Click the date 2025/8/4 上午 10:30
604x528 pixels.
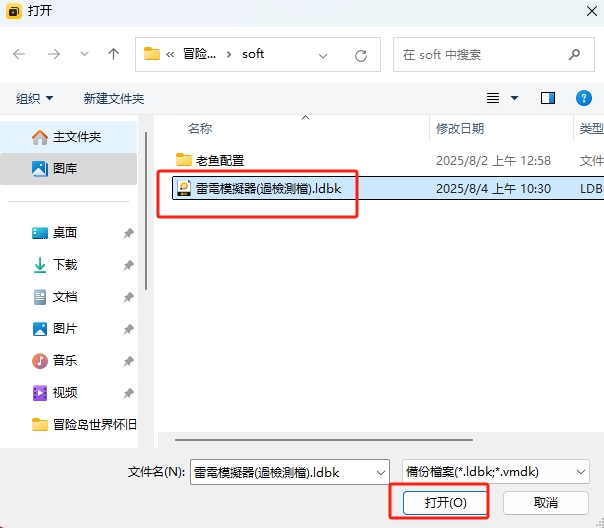pyautogui.click(x=493, y=188)
